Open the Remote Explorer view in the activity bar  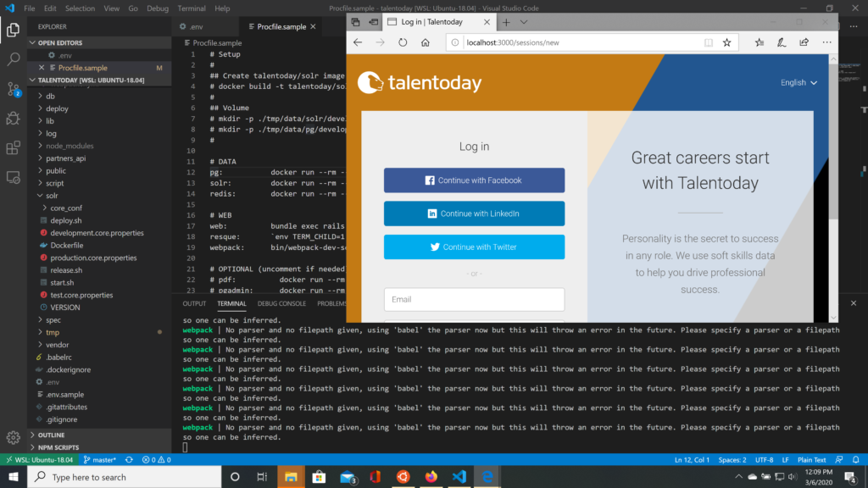14,178
